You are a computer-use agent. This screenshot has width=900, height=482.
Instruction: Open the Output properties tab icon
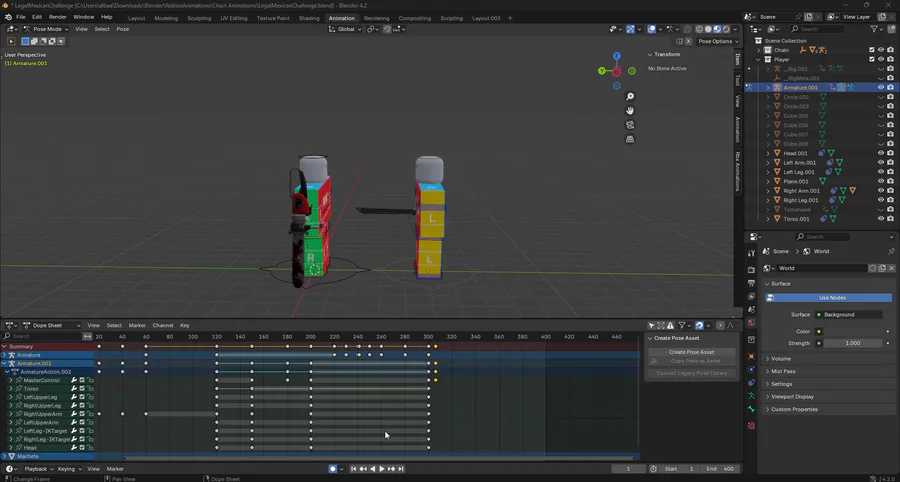pyautogui.click(x=751, y=283)
